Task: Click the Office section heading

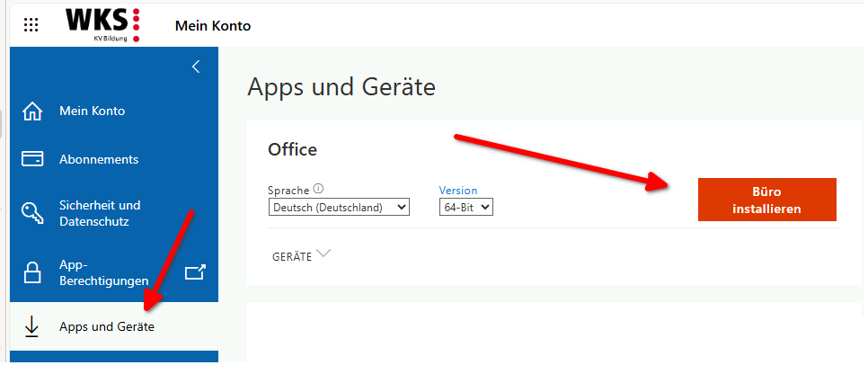Action: (292, 149)
